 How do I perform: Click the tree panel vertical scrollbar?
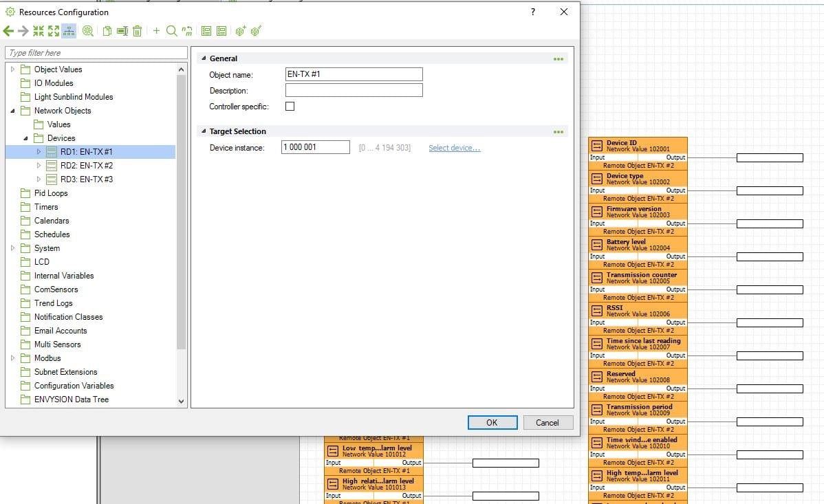182,206
